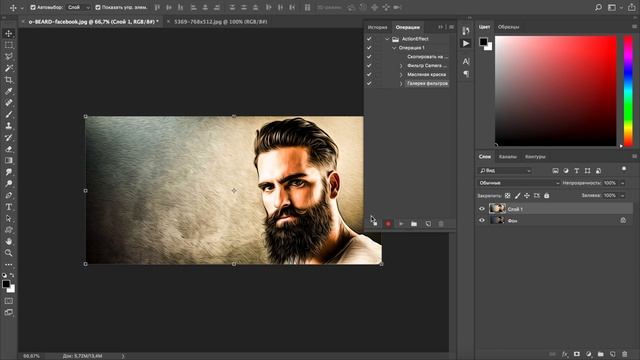Screen dimensions: 640x360
Task: Switch to the Каналы tab
Action: (x=507, y=157)
